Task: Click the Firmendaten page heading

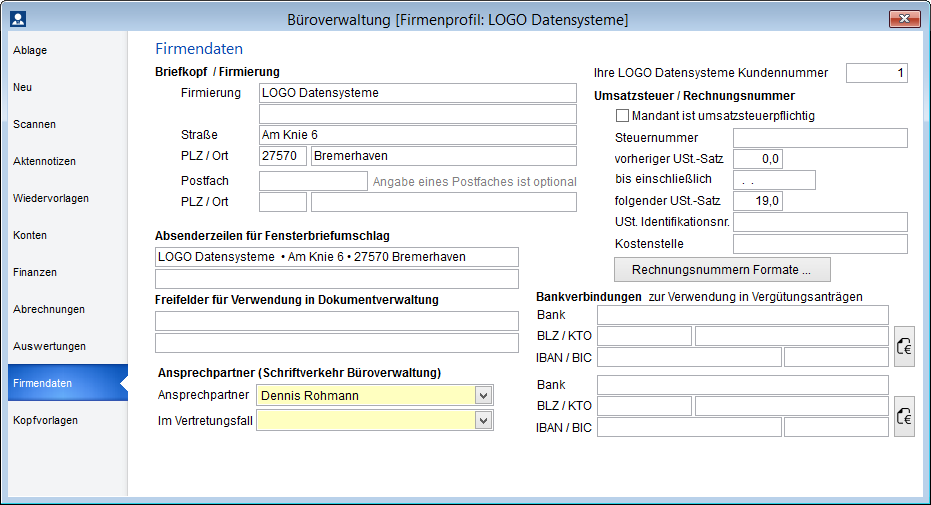Action: click(x=199, y=49)
